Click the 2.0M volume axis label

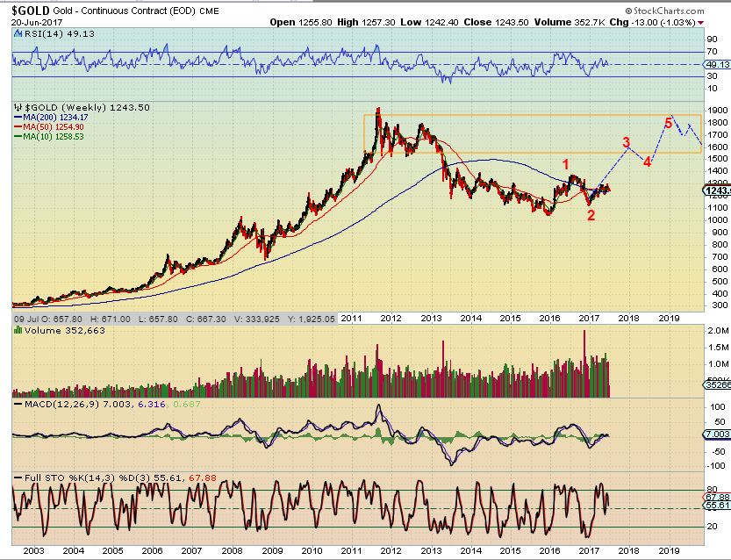[718, 331]
